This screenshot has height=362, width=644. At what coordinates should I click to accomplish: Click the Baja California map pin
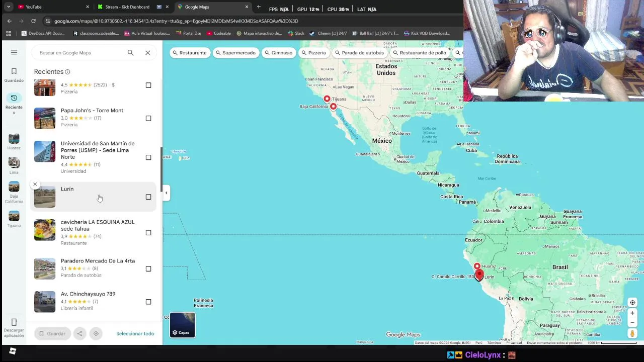pyautogui.click(x=333, y=106)
